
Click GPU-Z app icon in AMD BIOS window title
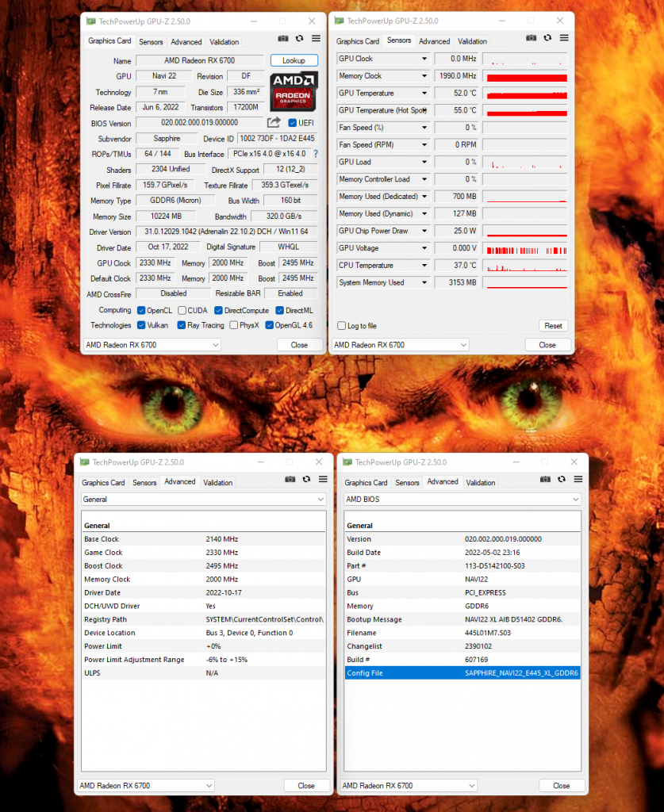point(347,462)
